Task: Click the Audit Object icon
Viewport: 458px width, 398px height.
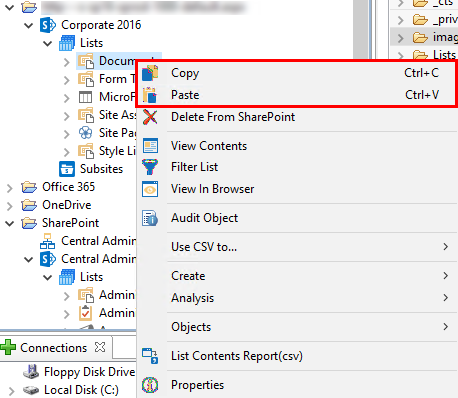Action: pyautogui.click(x=150, y=218)
